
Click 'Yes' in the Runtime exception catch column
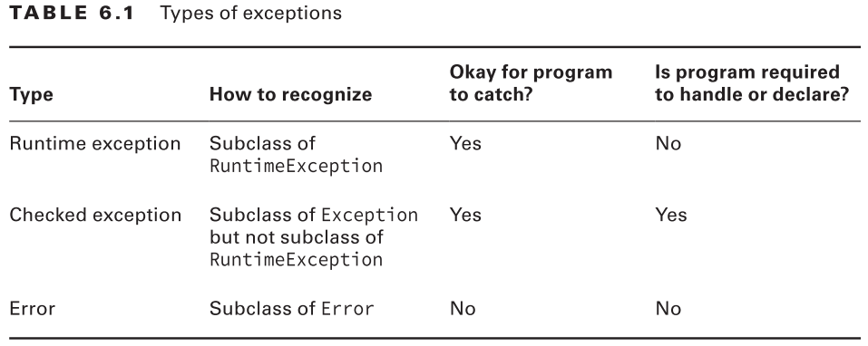pyautogui.click(x=465, y=144)
